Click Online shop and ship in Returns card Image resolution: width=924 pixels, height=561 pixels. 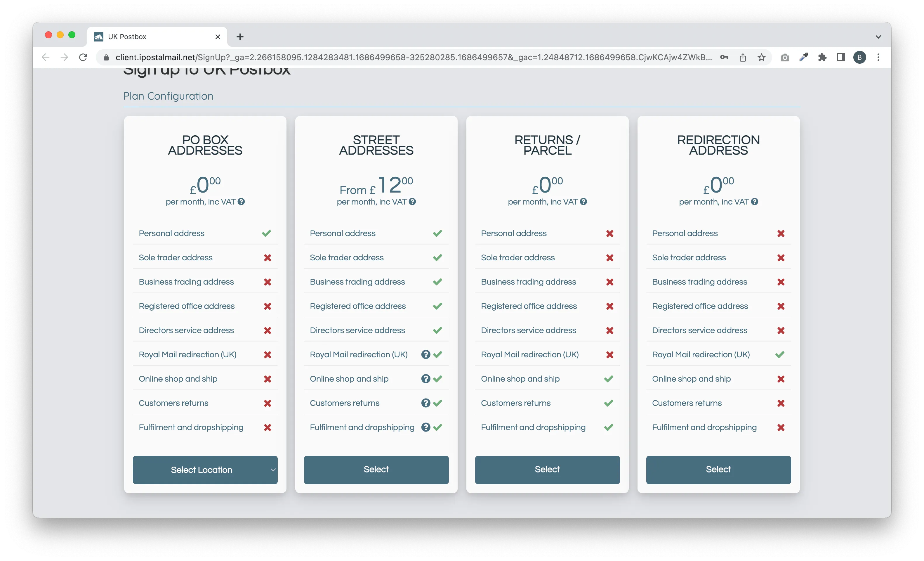coord(520,379)
